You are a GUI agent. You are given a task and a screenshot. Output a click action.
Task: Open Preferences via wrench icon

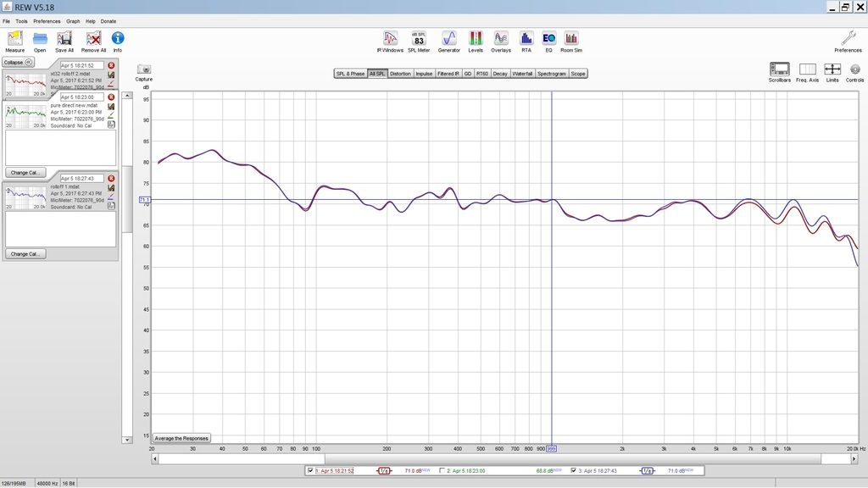(x=848, y=42)
